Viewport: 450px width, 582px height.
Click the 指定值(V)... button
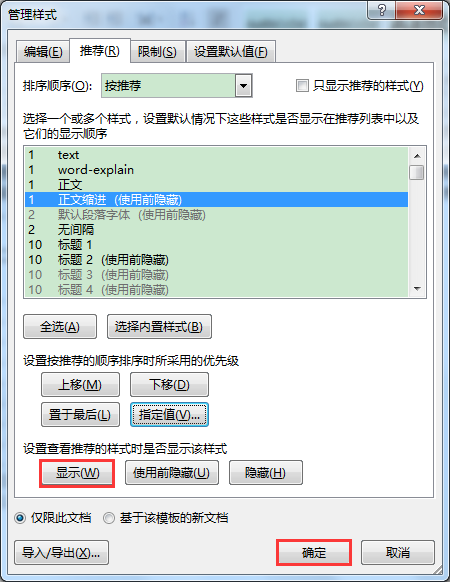[169, 415]
